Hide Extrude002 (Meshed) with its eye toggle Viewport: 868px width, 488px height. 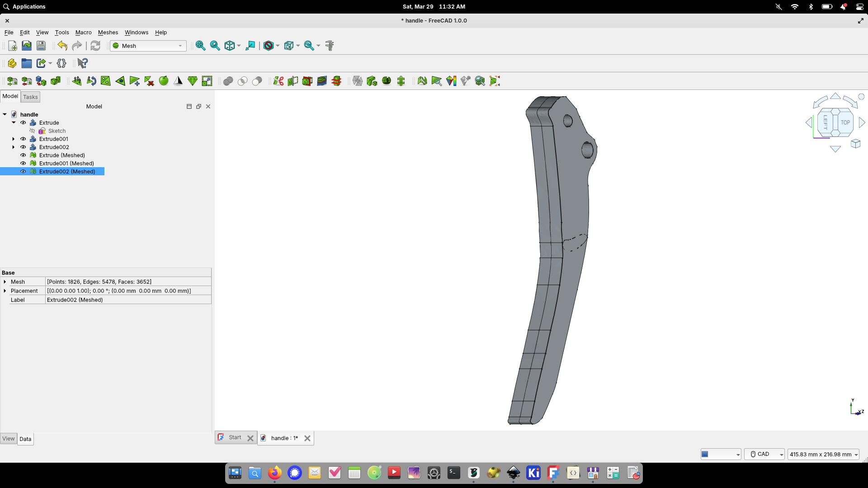pos(23,172)
